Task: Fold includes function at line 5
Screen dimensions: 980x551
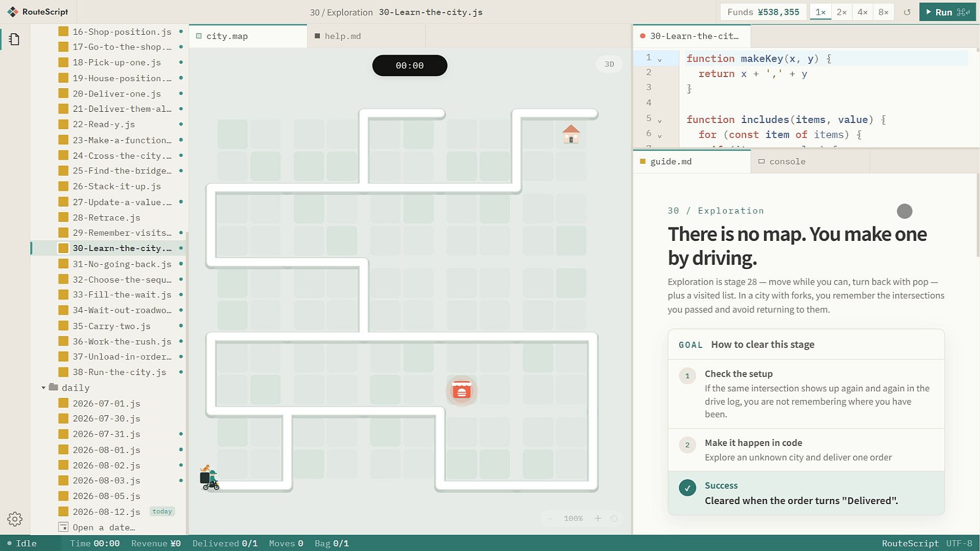Action: pos(659,121)
